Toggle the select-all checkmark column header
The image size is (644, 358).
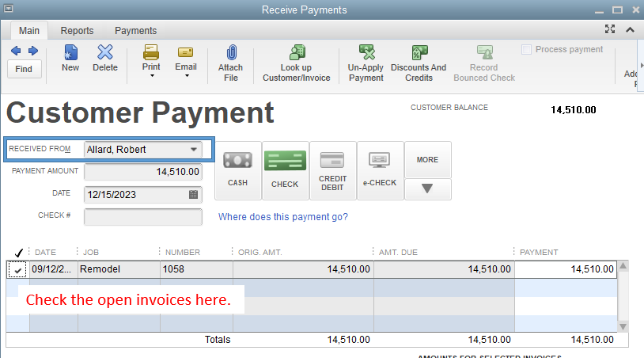coord(18,253)
